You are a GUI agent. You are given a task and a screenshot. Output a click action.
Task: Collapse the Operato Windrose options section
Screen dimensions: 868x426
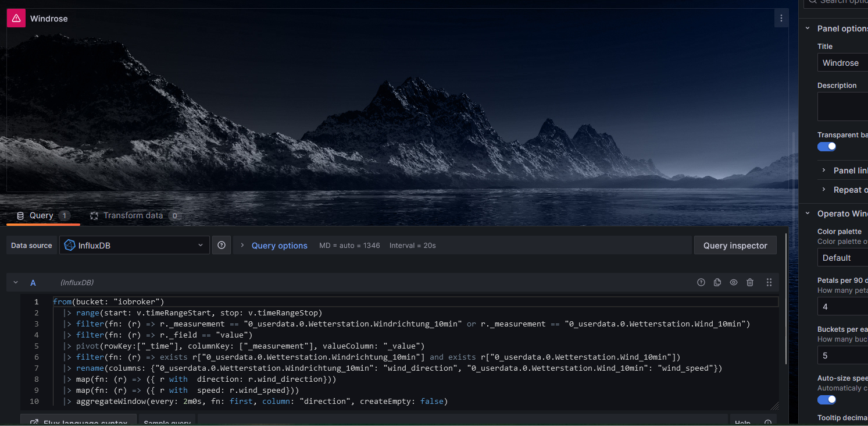pos(808,214)
